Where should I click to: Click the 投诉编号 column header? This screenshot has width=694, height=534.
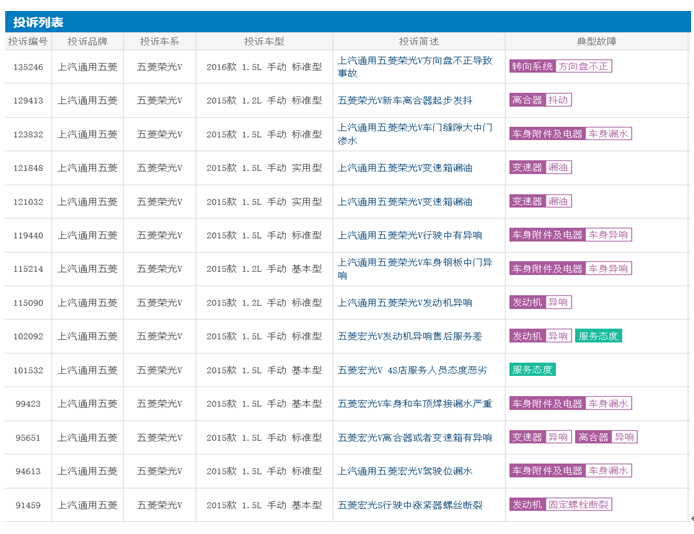(x=28, y=42)
